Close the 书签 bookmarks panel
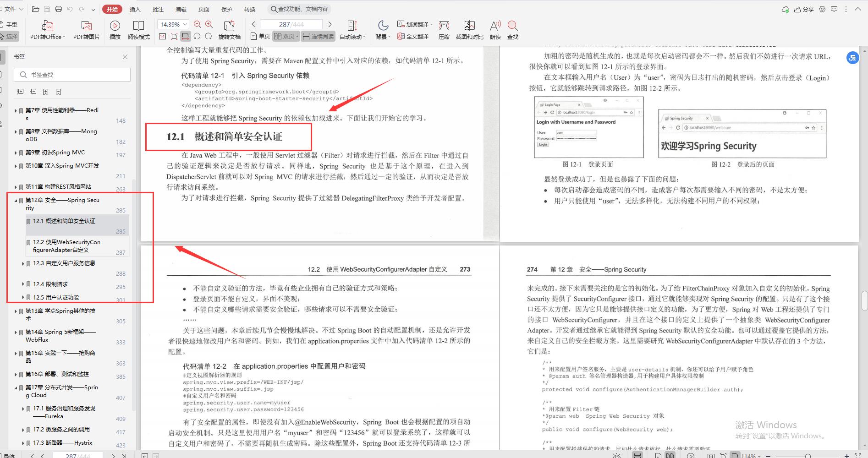This screenshot has height=458, width=868. point(125,57)
